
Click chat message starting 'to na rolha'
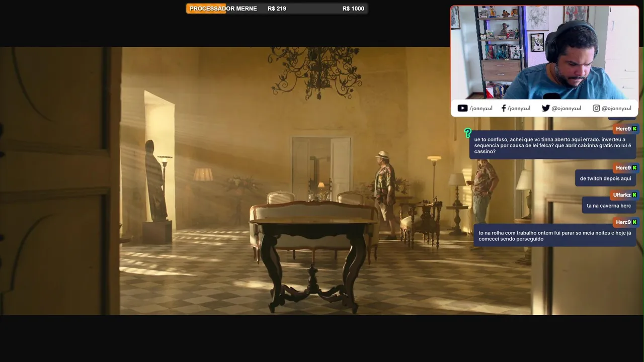point(554,236)
